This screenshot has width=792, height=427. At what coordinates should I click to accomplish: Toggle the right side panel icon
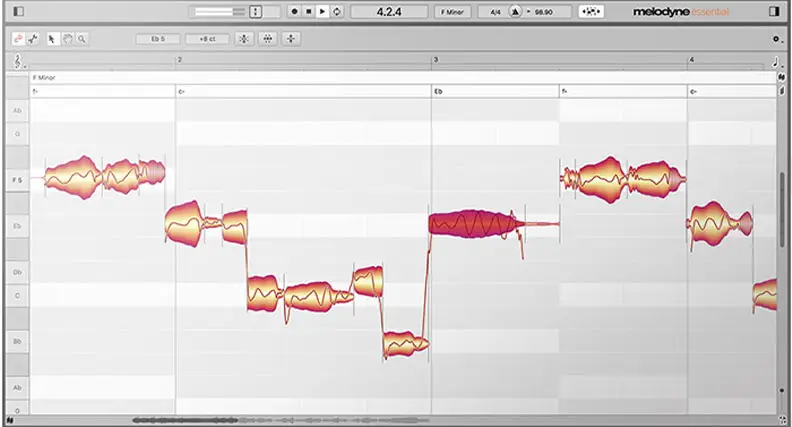click(774, 11)
